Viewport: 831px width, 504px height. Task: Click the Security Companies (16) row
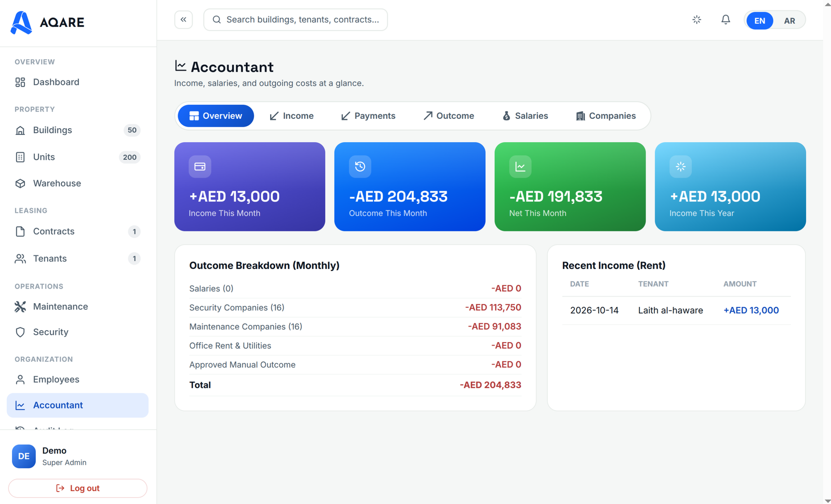click(x=355, y=308)
